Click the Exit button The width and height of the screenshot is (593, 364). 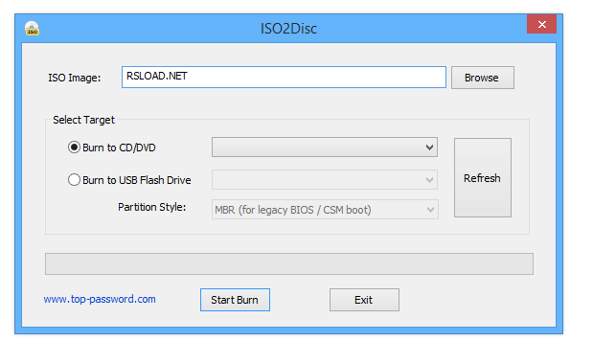coord(364,300)
